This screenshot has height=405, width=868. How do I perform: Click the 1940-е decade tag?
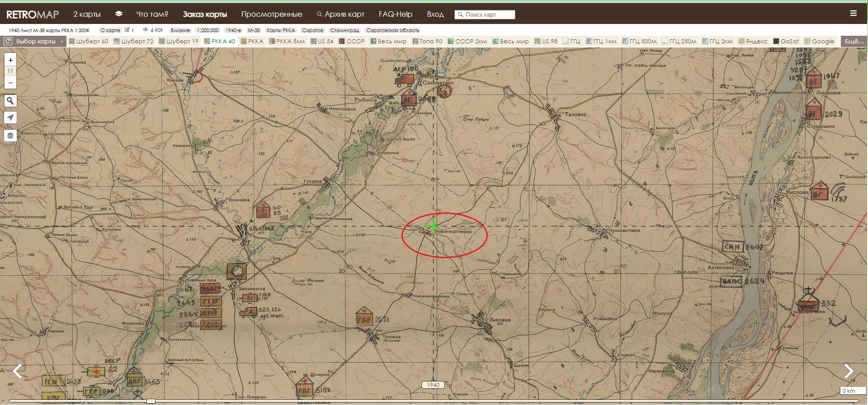tap(233, 30)
